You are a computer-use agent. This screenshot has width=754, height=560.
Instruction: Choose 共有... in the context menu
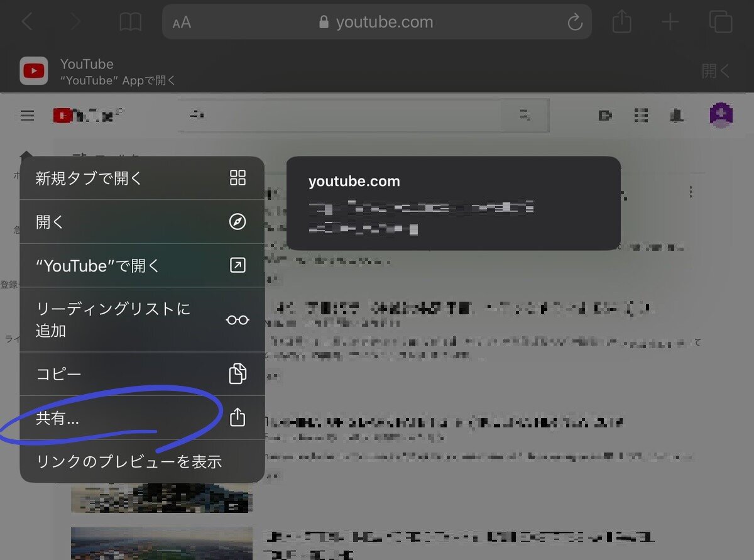tap(142, 418)
